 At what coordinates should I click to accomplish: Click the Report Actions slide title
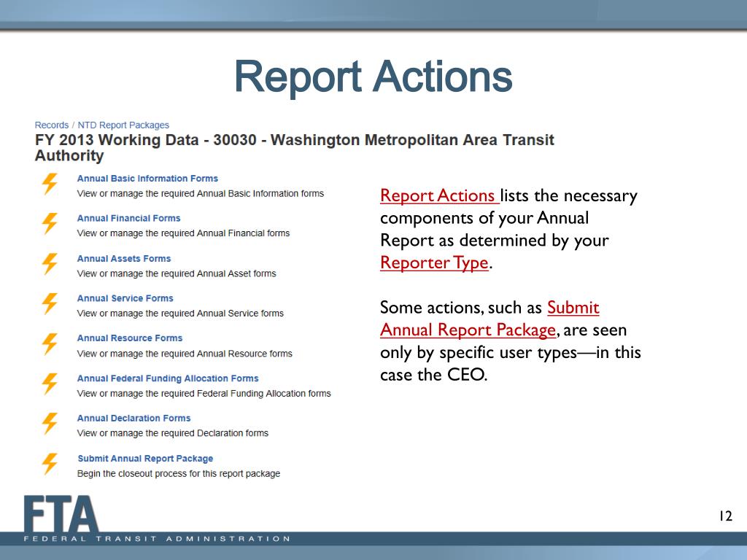pyautogui.click(x=373, y=77)
